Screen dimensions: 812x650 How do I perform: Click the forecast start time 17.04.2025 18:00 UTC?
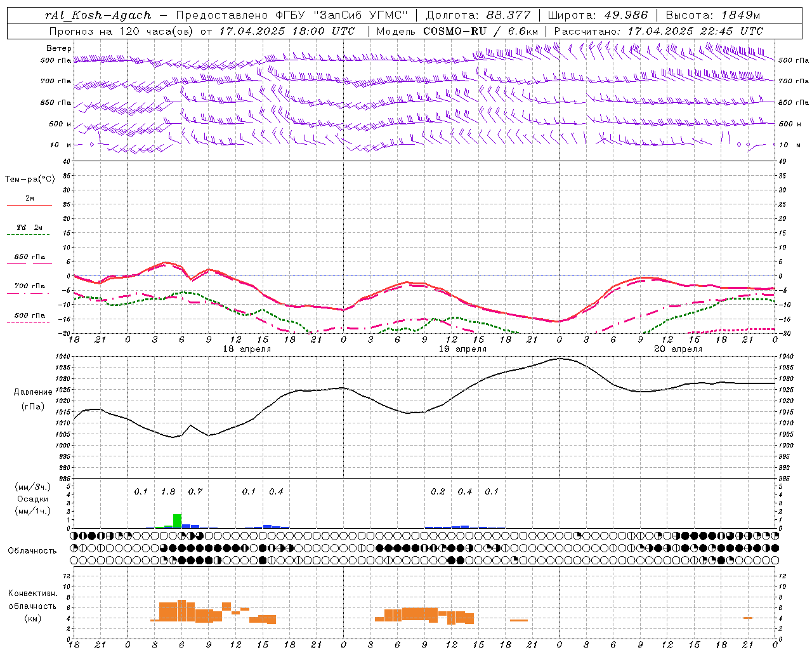tap(287, 31)
